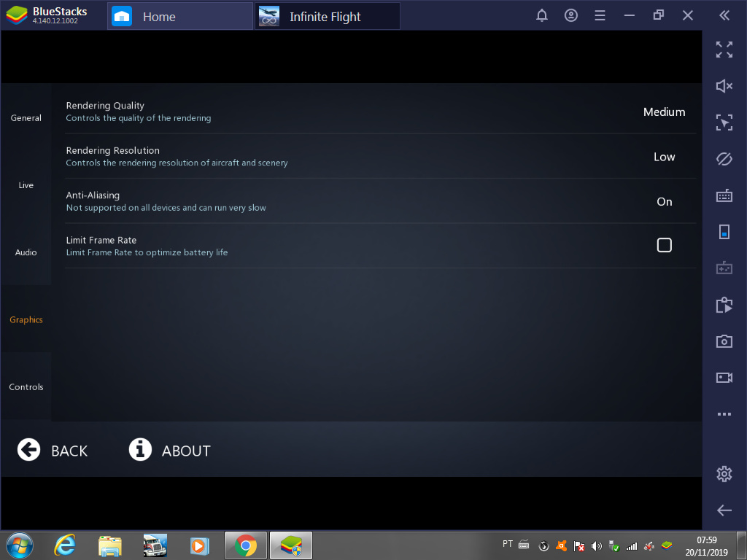The height and width of the screenshot is (560, 747).
Task: Open the macro recorder icon
Action: point(724,305)
